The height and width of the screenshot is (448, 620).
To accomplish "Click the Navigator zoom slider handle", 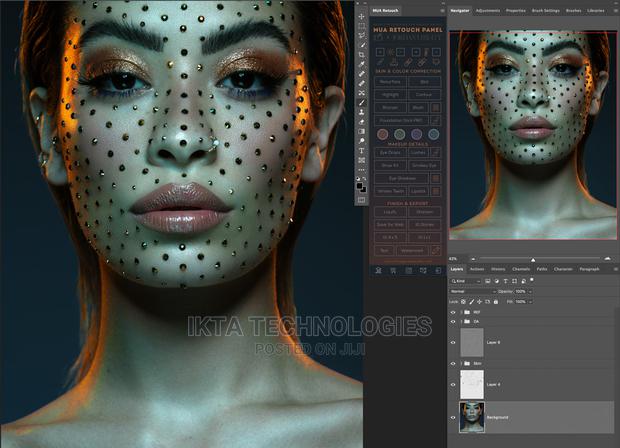I will pyautogui.click(x=533, y=259).
